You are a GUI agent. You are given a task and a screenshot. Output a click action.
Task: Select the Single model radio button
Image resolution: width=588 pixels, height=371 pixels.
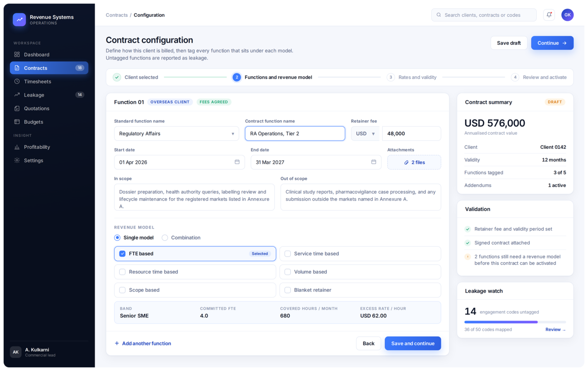pyautogui.click(x=117, y=238)
